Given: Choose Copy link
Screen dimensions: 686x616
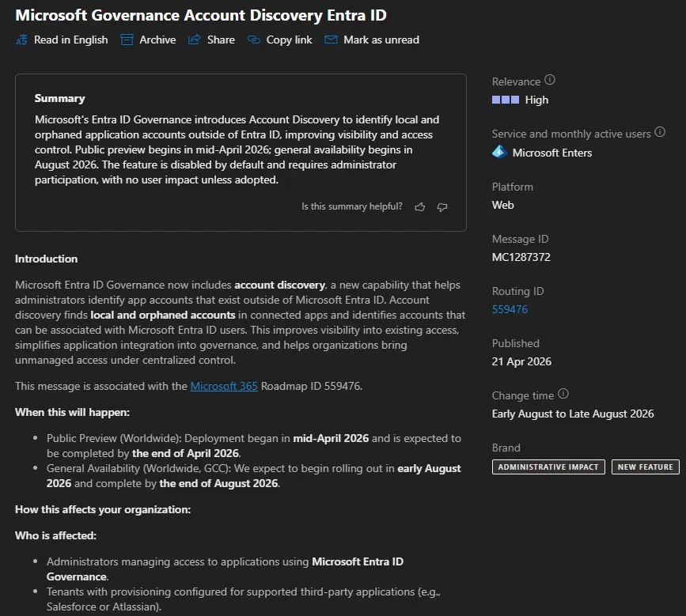Looking at the screenshot, I should 279,40.
